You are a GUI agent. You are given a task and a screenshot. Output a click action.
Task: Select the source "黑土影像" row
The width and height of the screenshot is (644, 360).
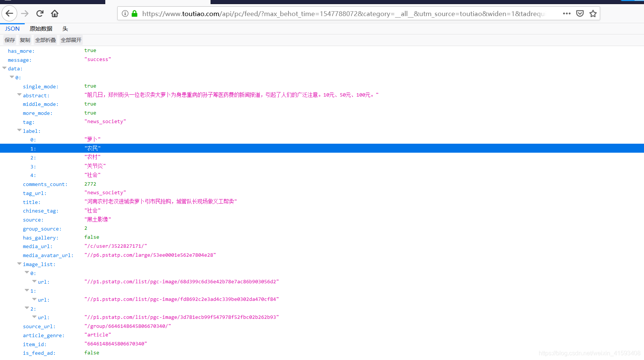(322, 220)
